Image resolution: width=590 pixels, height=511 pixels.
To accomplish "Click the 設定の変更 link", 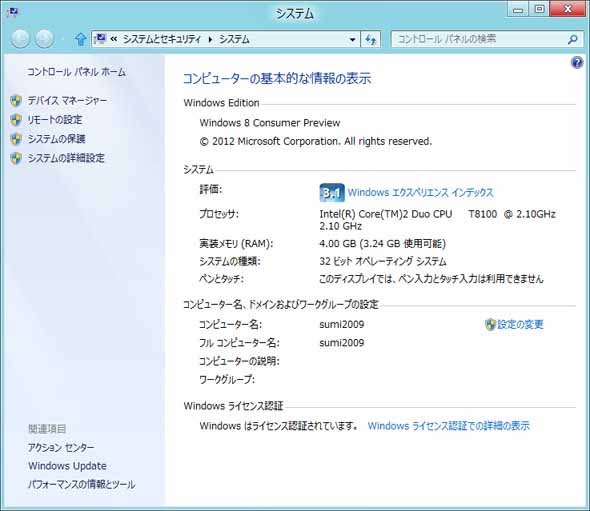I will coord(520,324).
